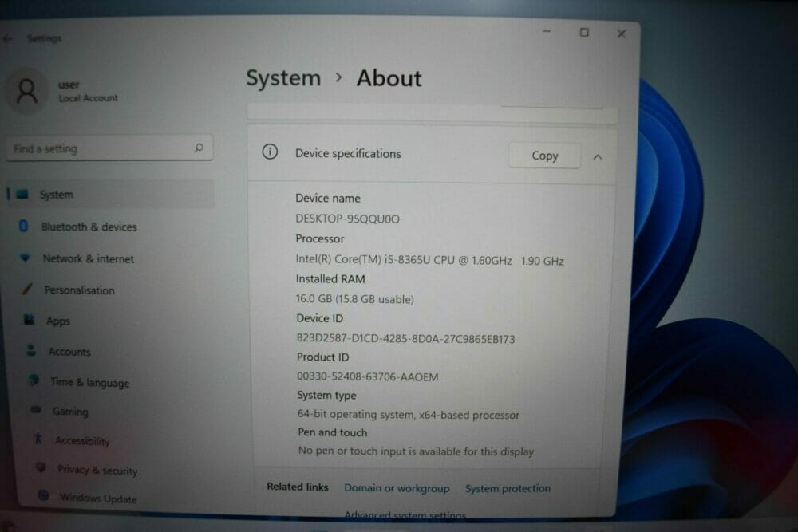Select the Product ID 00330-52408-63706-AAOEM
This screenshot has height=532, width=798.
pyautogui.click(x=367, y=377)
